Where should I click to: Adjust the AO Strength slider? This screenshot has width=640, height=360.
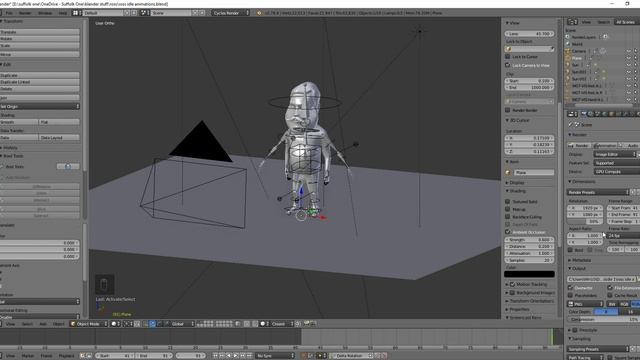[529, 240]
